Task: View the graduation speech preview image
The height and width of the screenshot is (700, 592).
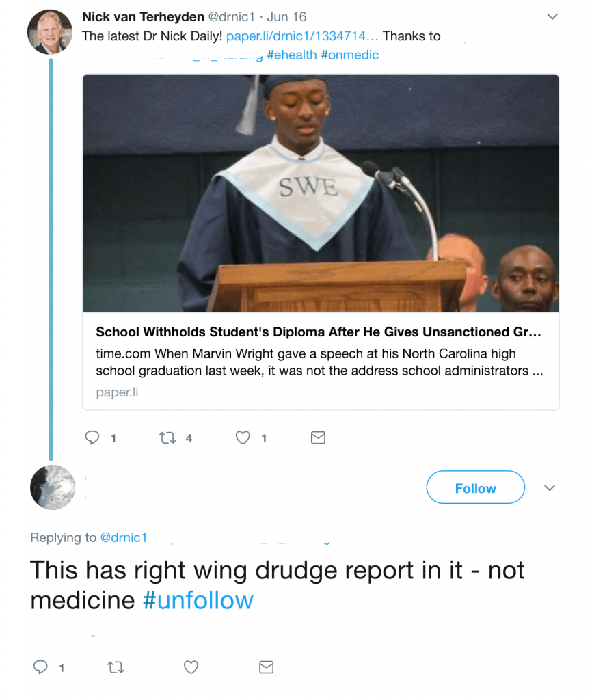Action: pyautogui.click(x=321, y=193)
